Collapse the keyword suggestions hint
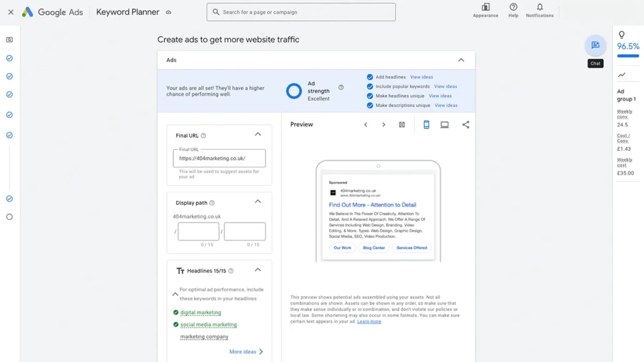644x362 pixels. pos(175,294)
